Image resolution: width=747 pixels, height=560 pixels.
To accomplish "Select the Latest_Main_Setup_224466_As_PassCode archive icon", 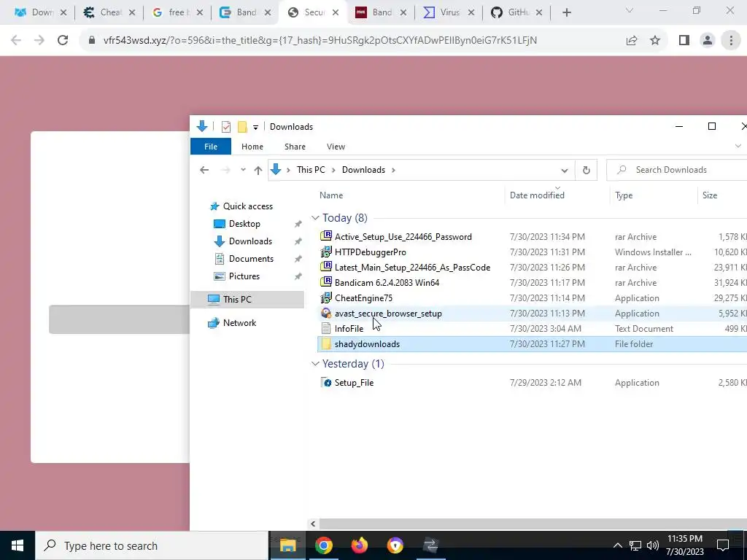I will [x=326, y=267].
